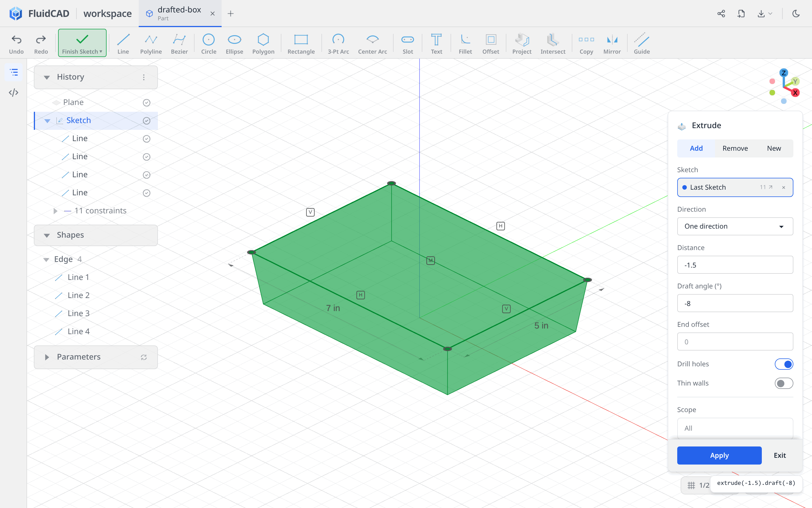Collapse the Edge group

pos(46,259)
